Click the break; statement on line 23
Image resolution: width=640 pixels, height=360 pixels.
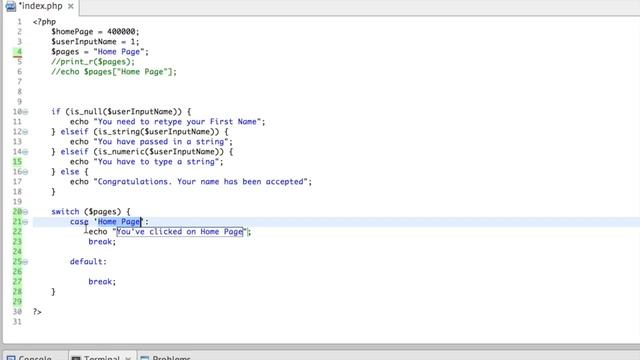coord(102,242)
